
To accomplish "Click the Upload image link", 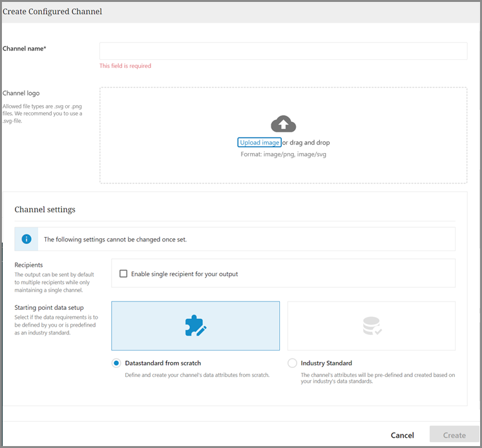I will 259,143.
